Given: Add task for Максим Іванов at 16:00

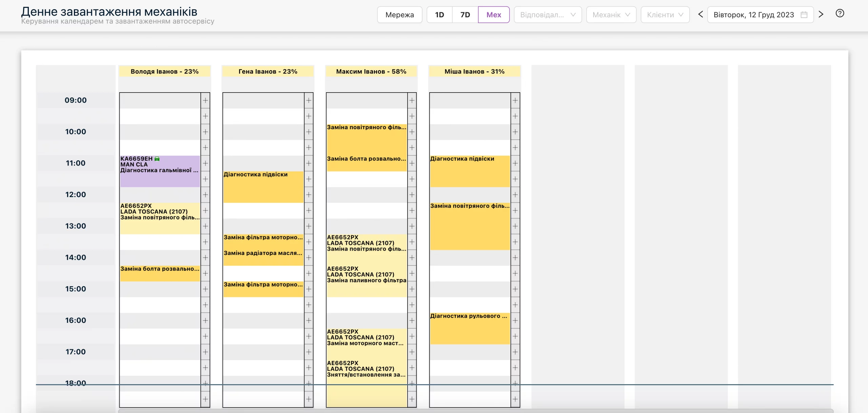Looking at the screenshot, I should (412, 321).
